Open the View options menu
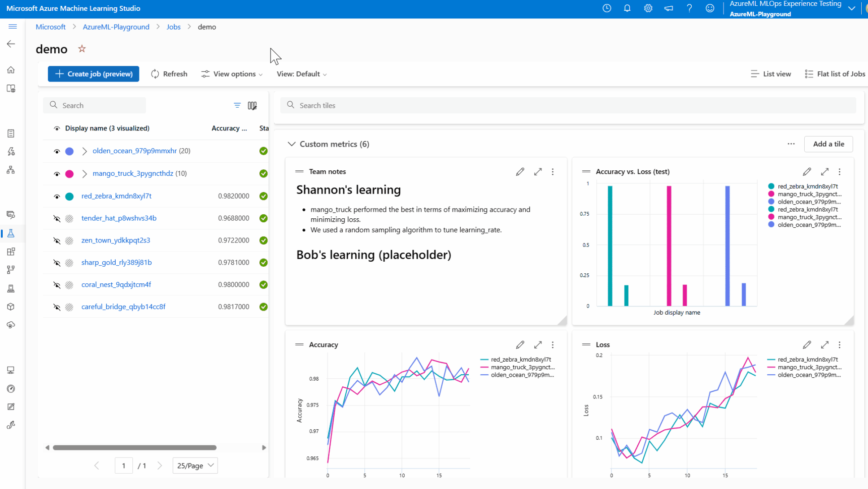868x489 pixels. point(232,74)
